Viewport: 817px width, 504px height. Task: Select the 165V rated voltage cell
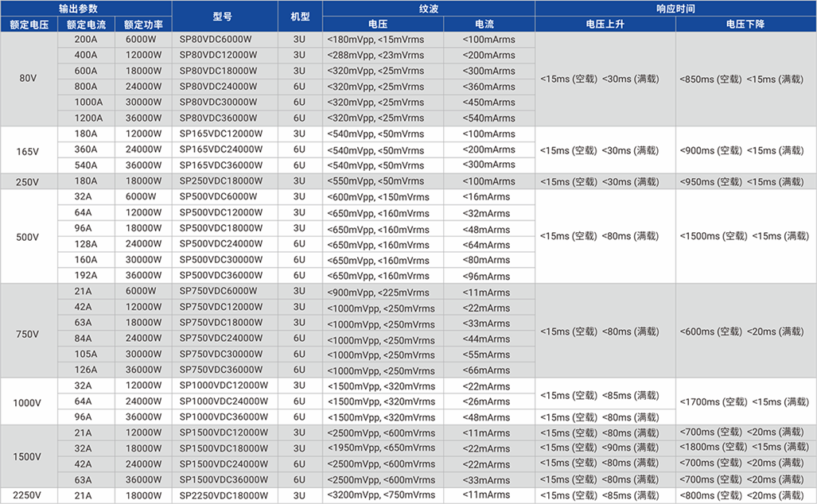click(x=28, y=152)
